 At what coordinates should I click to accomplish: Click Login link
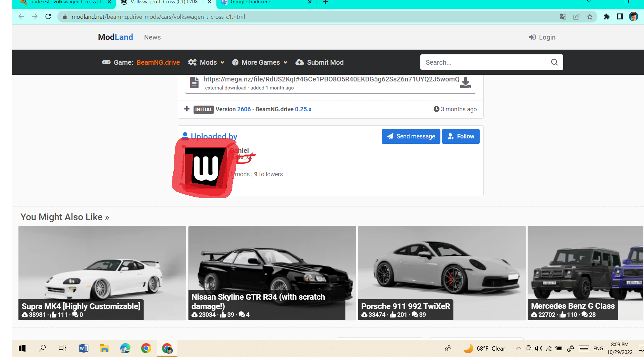point(542,37)
